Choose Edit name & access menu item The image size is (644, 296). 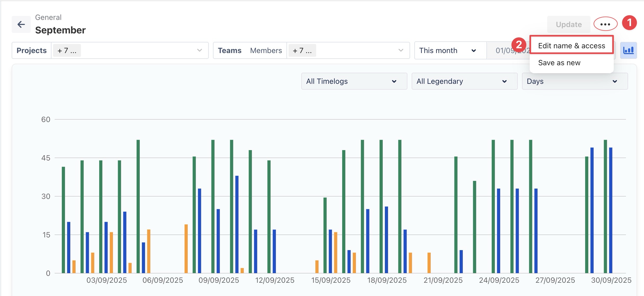tap(571, 46)
